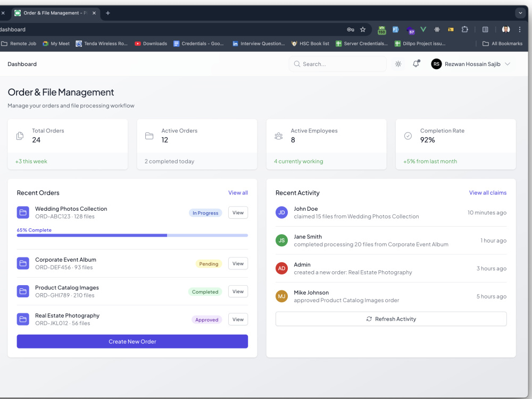Open the Extensions puzzle icon
Image resolution: width=532 pixels, height=399 pixels.
[465, 29]
